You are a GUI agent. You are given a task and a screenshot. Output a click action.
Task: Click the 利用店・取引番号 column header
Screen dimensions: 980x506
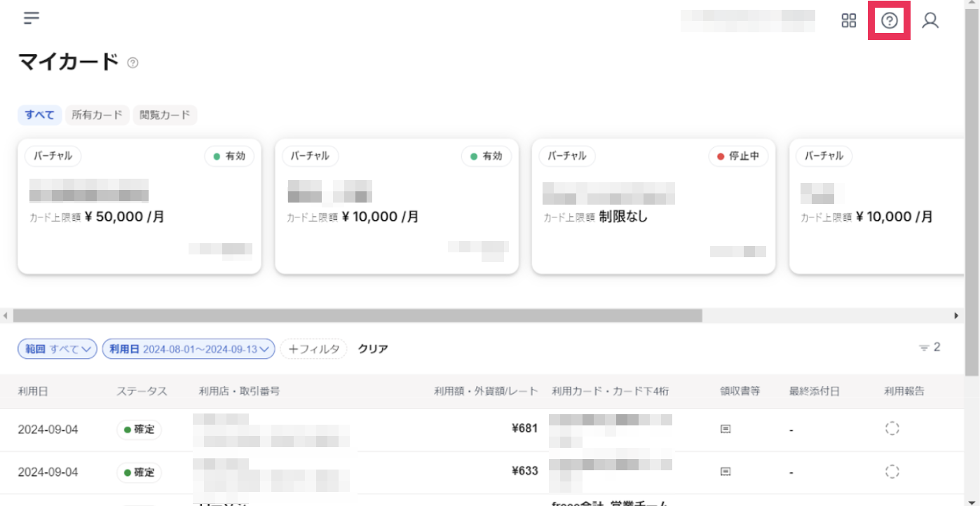pyautogui.click(x=240, y=391)
